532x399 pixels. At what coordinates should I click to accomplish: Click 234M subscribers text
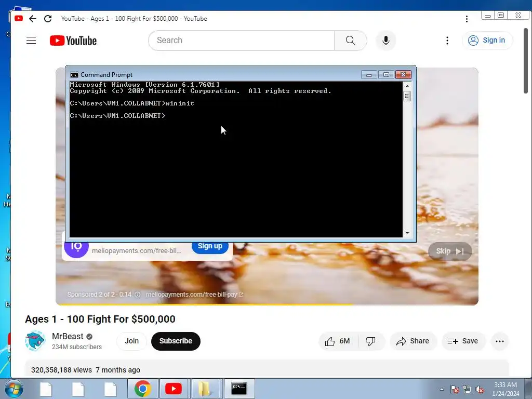pyautogui.click(x=77, y=347)
